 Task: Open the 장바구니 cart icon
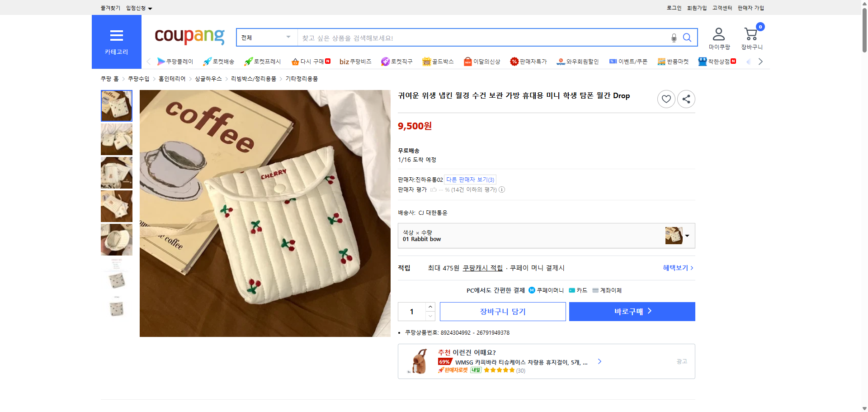751,33
